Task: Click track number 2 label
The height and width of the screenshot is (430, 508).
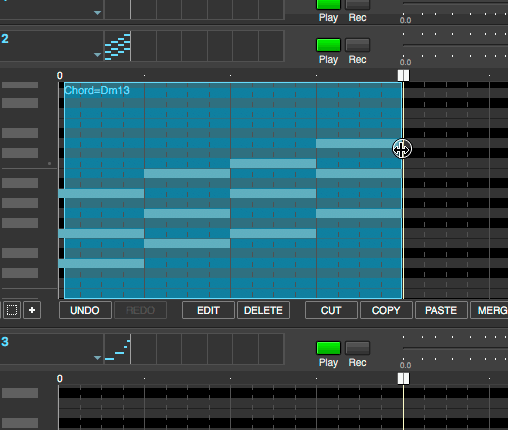Action: 5,39
